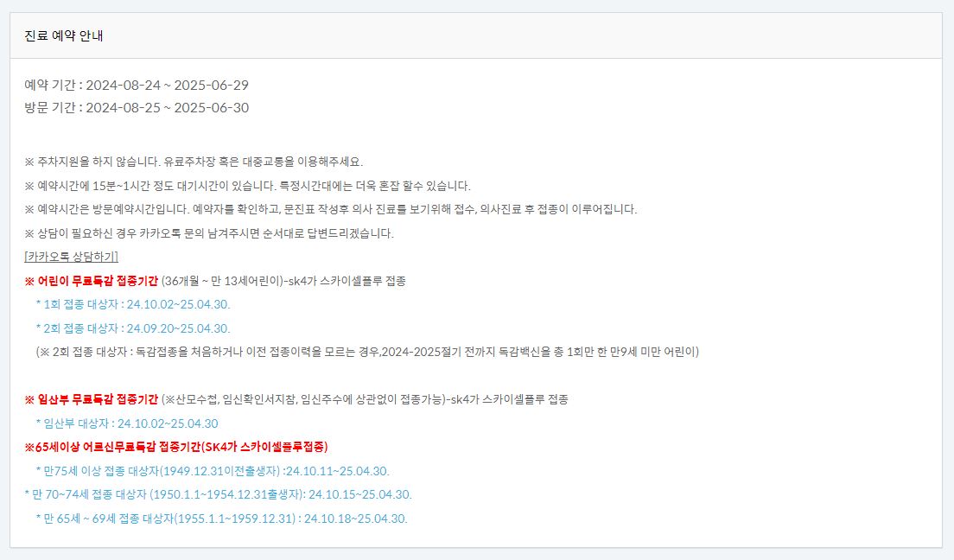Click the 15분~1시간 대기시간 notice line
The image size is (954, 560).
(x=248, y=186)
